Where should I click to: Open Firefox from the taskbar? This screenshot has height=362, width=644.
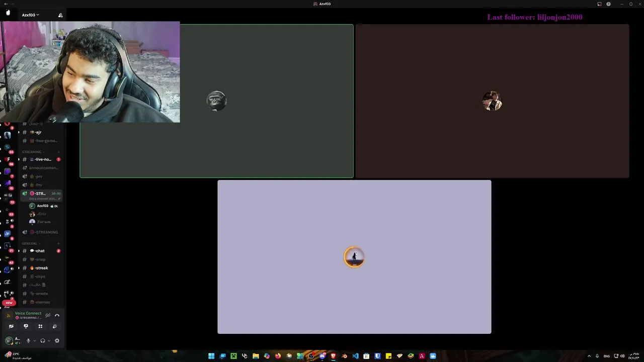point(278,356)
